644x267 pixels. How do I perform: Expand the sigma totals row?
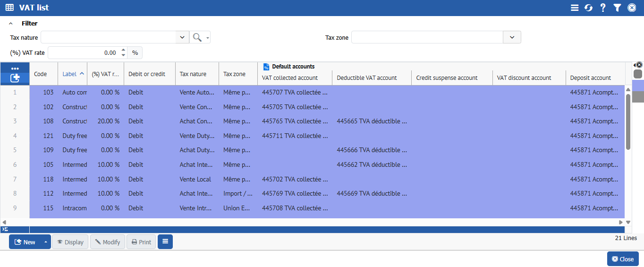5,229
